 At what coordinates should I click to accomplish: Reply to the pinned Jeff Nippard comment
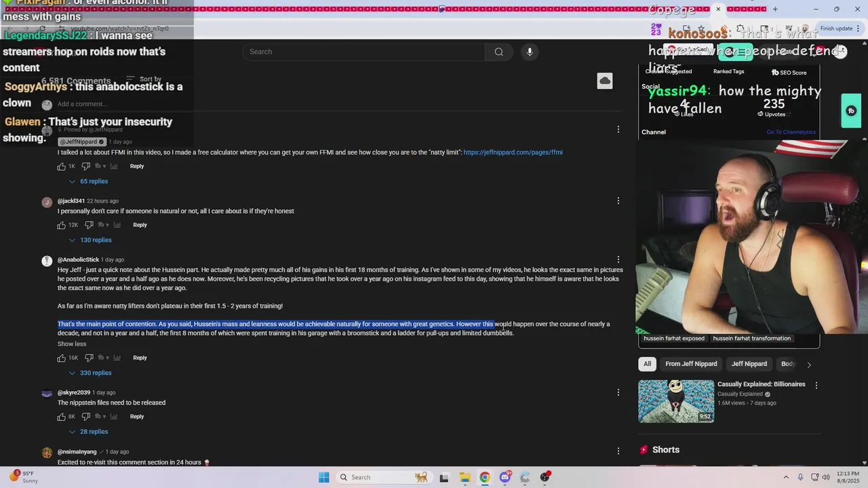point(137,166)
